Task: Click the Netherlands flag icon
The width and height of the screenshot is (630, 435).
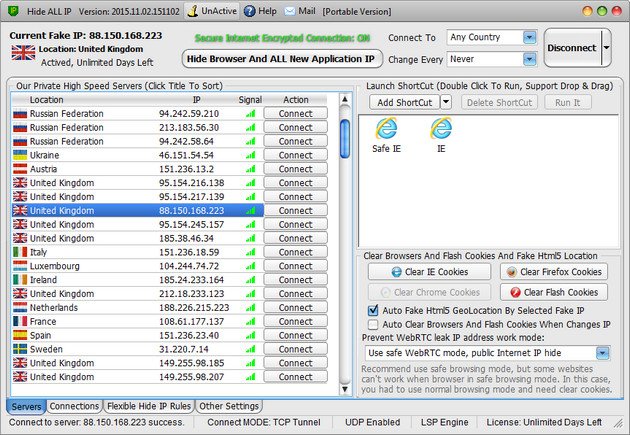Action: (20, 308)
